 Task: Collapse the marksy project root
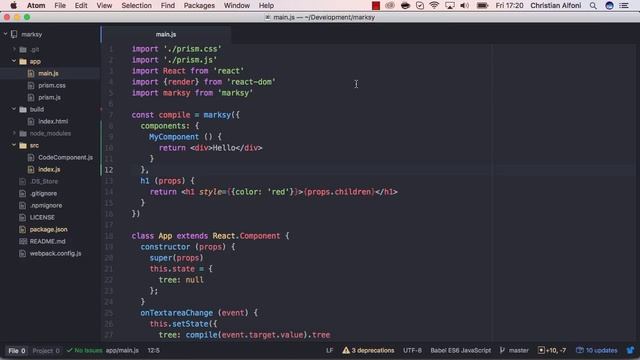(x=5, y=34)
